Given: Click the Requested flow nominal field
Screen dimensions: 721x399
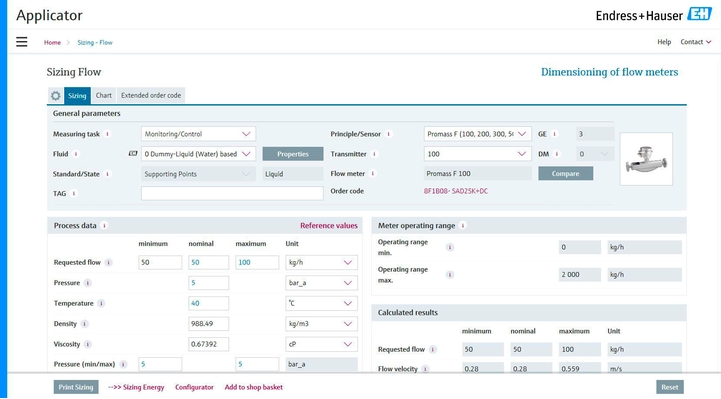Looking at the screenshot, I should coord(208,262).
